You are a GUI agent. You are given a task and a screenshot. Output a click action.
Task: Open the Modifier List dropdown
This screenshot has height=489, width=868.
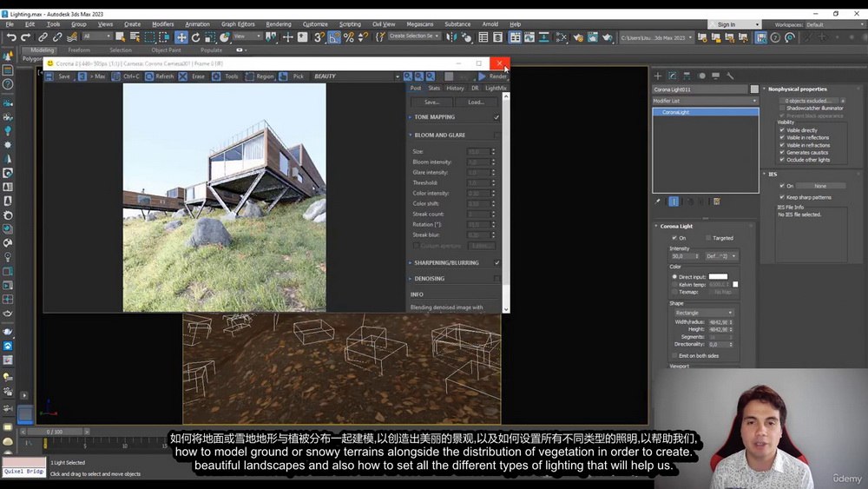coord(705,101)
